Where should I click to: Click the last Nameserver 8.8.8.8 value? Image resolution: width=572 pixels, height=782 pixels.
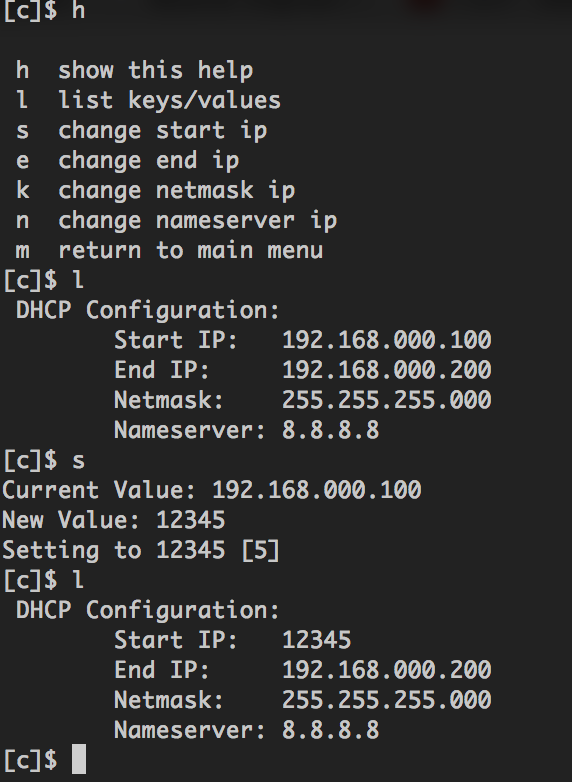[x=331, y=730]
